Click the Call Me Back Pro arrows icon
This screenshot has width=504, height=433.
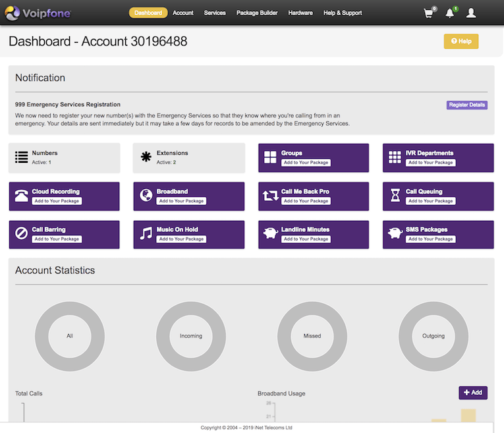[x=270, y=196]
